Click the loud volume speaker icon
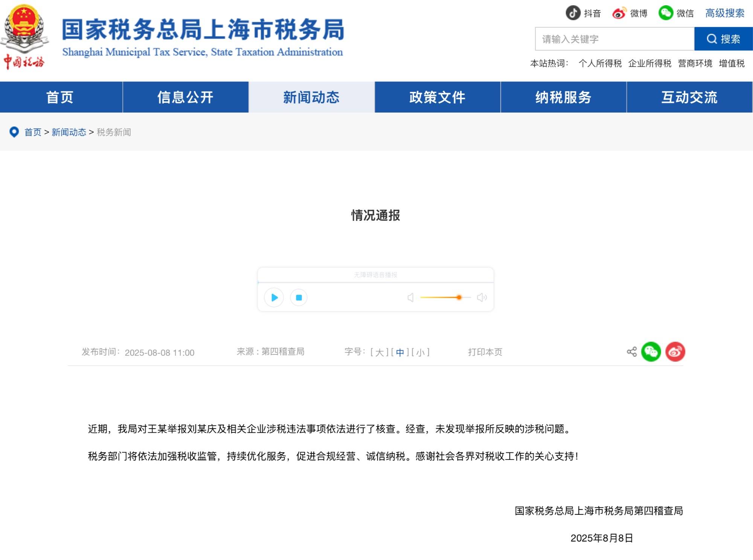The image size is (753, 560). 482,298
